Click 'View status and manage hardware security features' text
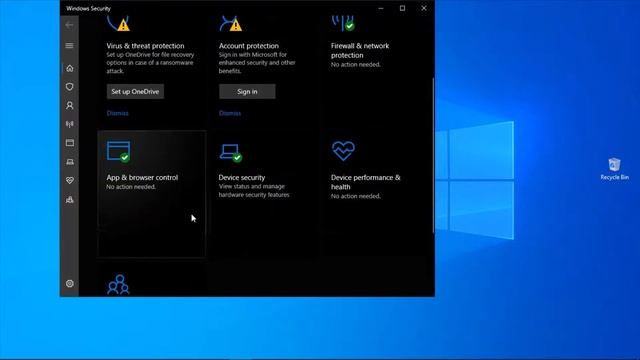The height and width of the screenshot is (360, 640). [x=254, y=191]
